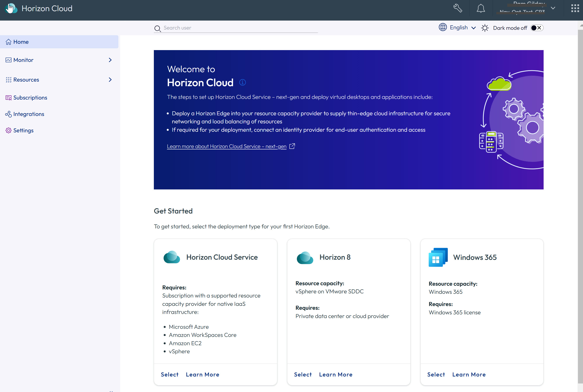Expand the Resources menu chevron
Screen dimensions: 583x392
(x=110, y=79)
